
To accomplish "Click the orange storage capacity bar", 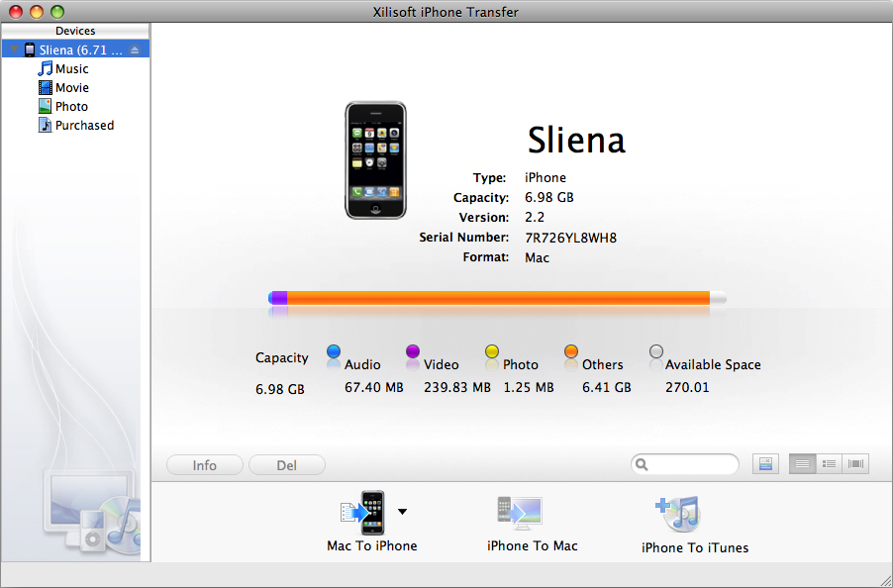I will coord(495,298).
